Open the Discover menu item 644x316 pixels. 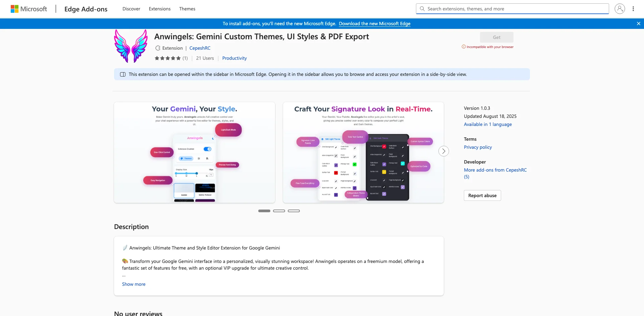pos(131,9)
